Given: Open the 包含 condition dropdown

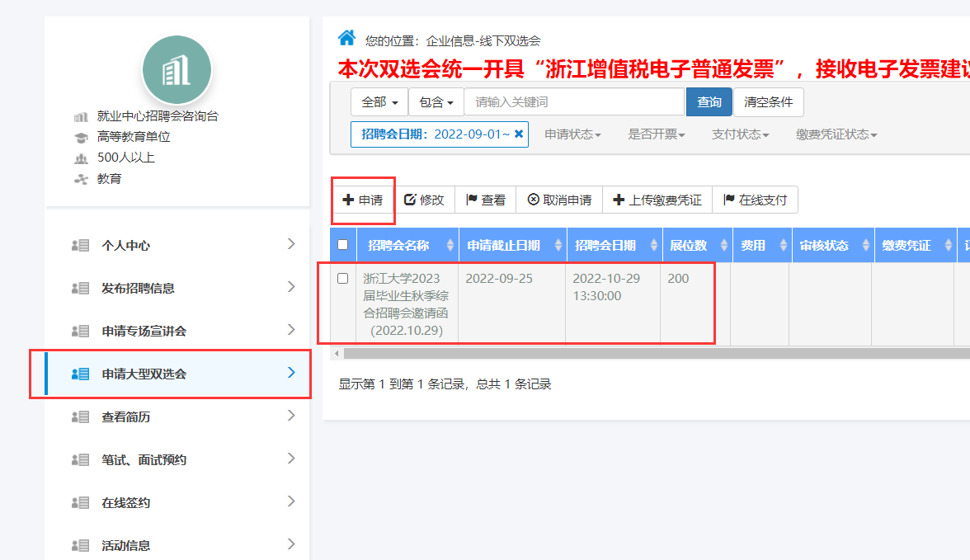Looking at the screenshot, I should click(x=436, y=102).
